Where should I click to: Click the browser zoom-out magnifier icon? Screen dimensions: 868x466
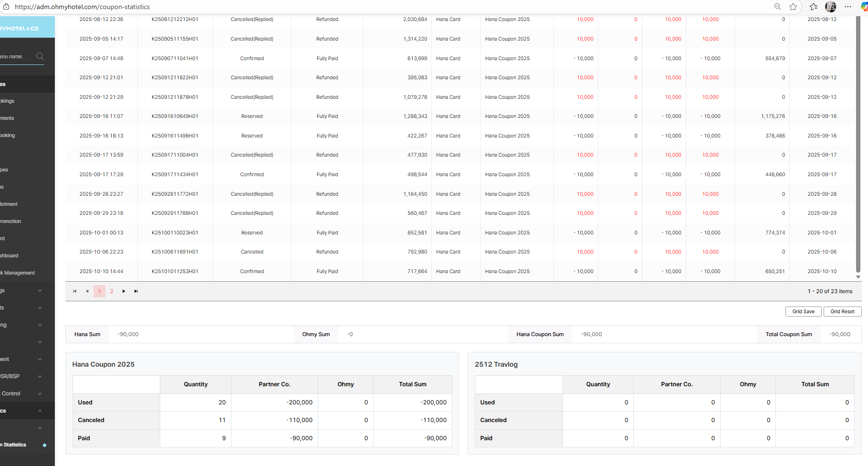[777, 7]
